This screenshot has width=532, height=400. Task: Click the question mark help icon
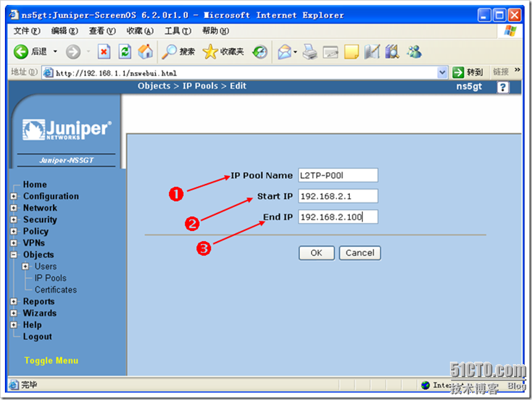[x=502, y=87]
